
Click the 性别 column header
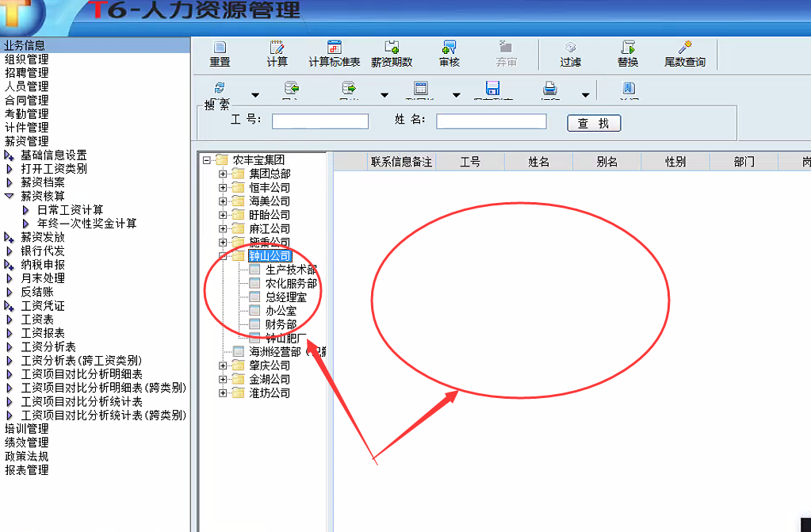click(675, 162)
